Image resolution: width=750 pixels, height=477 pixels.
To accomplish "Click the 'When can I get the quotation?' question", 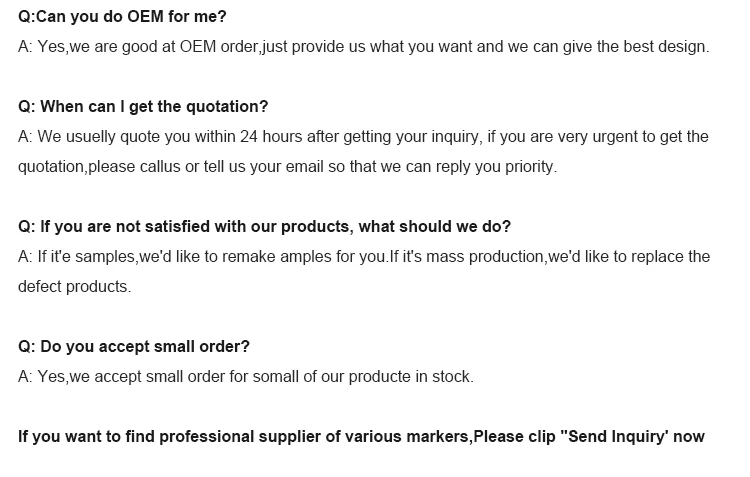I will coord(143,107).
